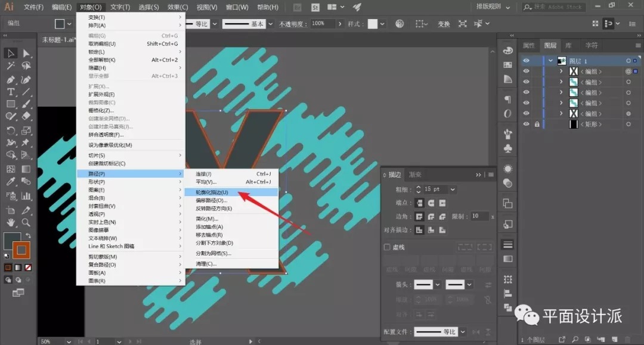
Task: Select the Column Graph tool
Action: click(26, 195)
